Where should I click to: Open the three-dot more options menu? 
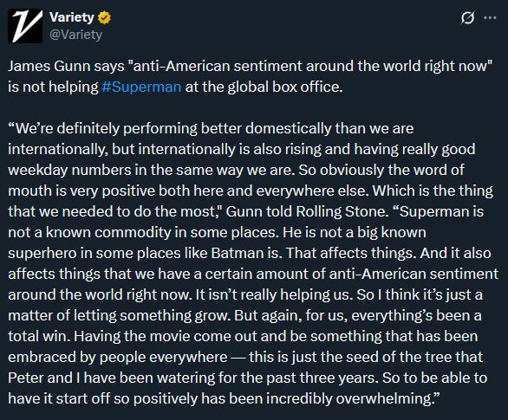[x=490, y=18]
